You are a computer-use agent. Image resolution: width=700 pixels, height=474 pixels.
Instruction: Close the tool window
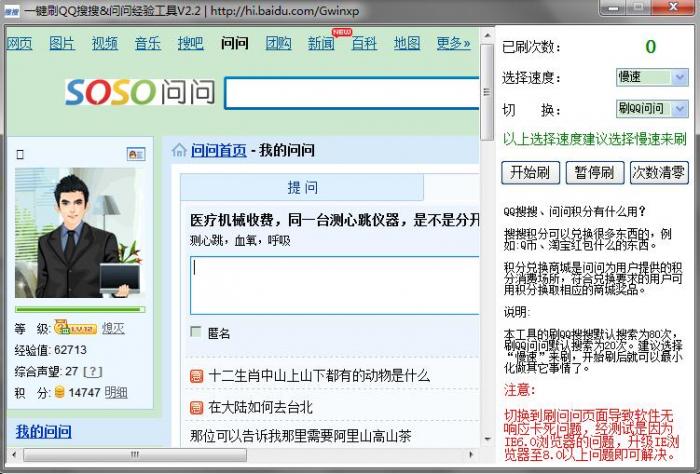coord(673,7)
